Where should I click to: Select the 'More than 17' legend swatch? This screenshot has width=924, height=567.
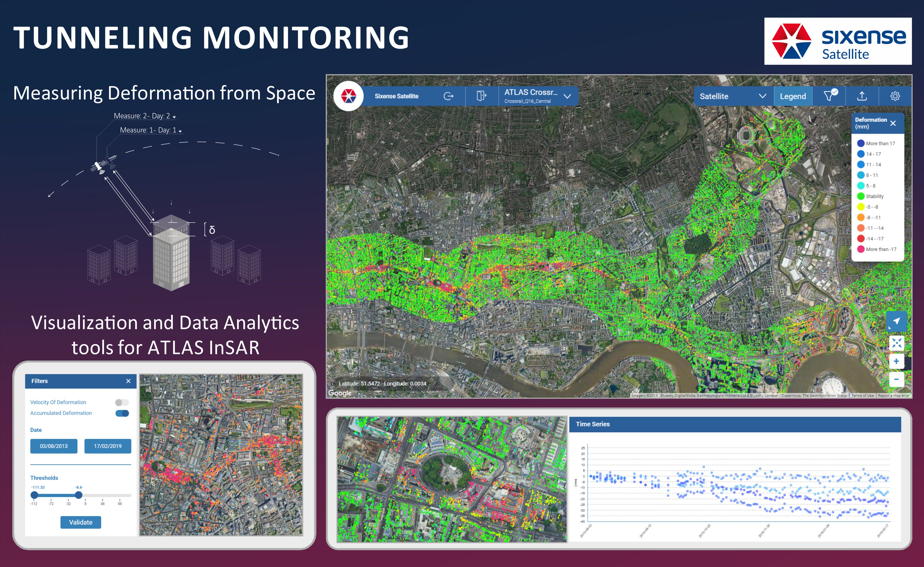click(861, 143)
